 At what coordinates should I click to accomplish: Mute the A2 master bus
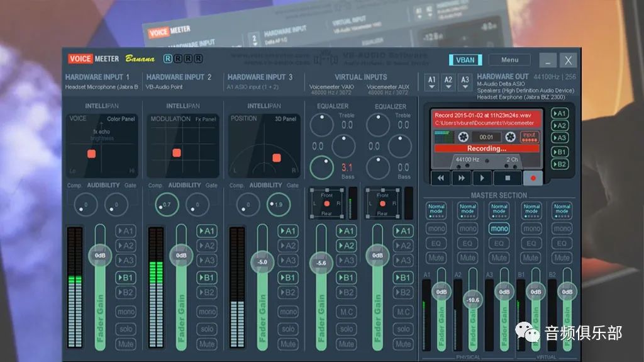point(467,258)
